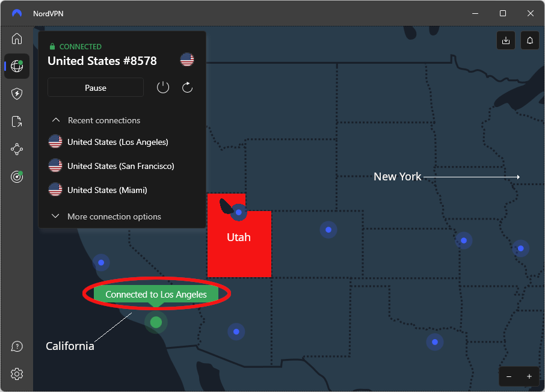Viewport: 545px width, 392px height.
Task: Click the NordVPN logo in the title bar
Action: (17, 14)
